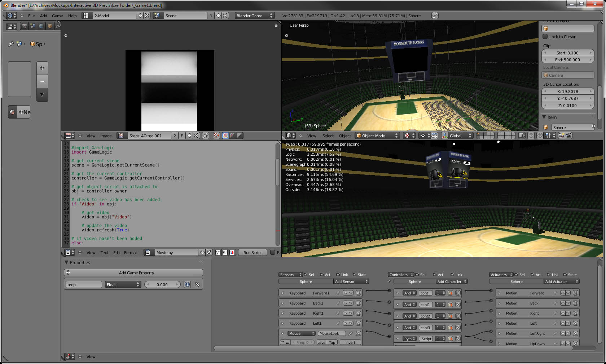606x364 pixels.
Task: Enable syntax highlighting with the ab icon
Action: [232, 253]
